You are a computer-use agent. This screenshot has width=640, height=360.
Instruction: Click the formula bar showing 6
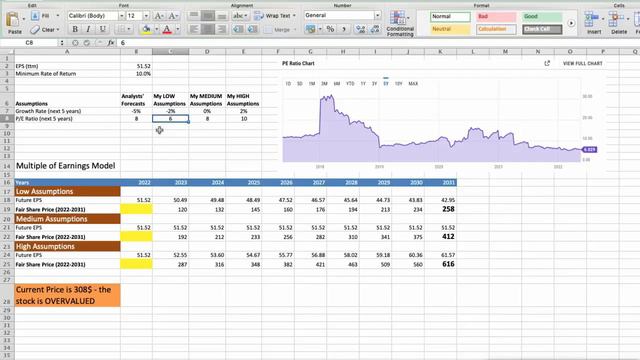click(x=378, y=43)
